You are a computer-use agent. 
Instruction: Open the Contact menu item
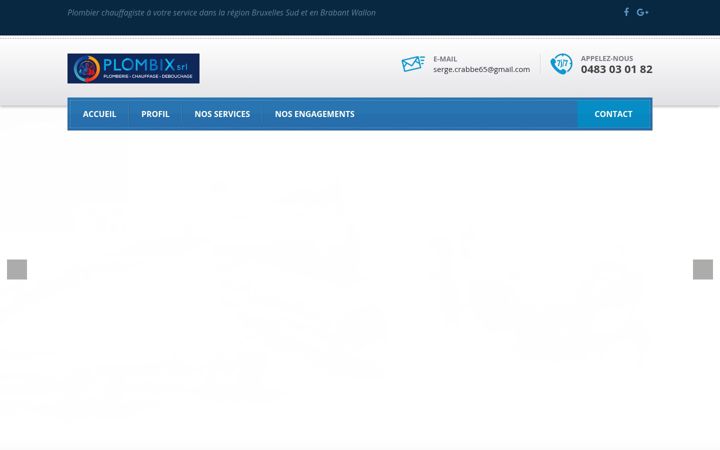pyautogui.click(x=613, y=114)
